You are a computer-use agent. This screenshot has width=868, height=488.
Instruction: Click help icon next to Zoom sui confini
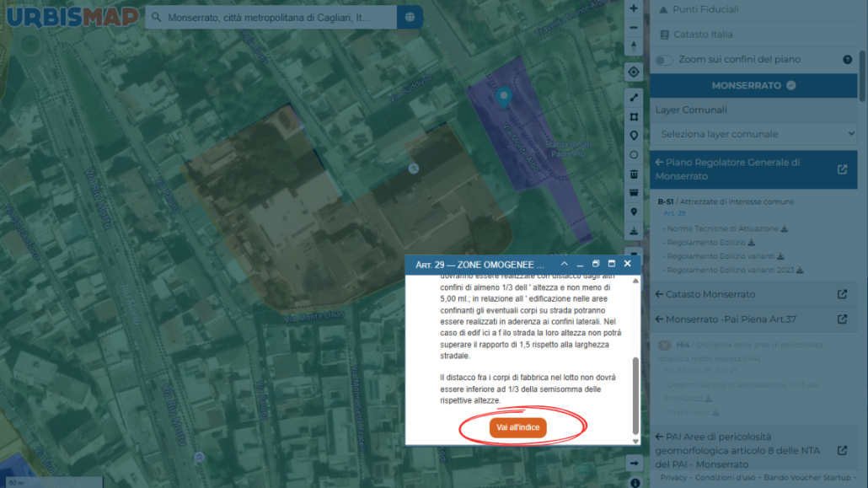click(848, 60)
